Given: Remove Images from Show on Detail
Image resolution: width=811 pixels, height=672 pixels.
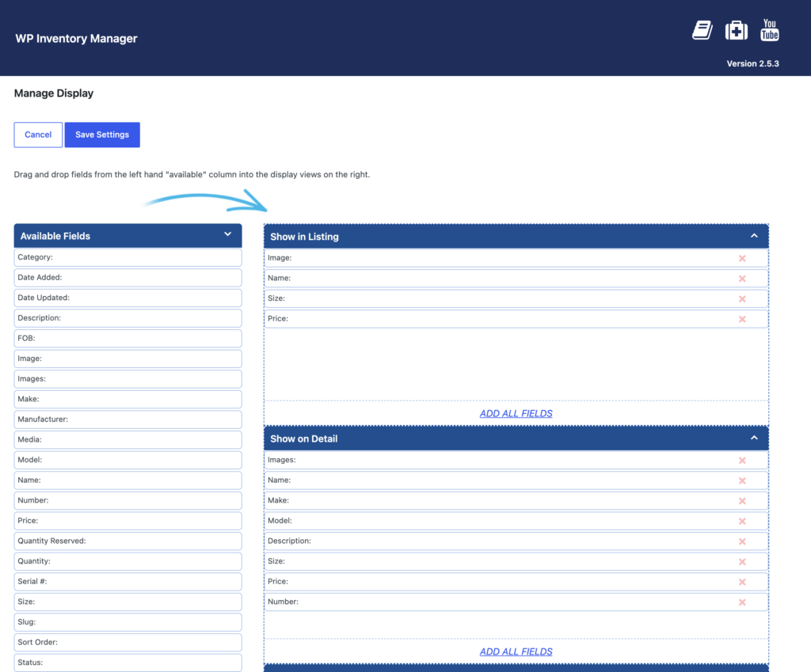Looking at the screenshot, I should (742, 461).
